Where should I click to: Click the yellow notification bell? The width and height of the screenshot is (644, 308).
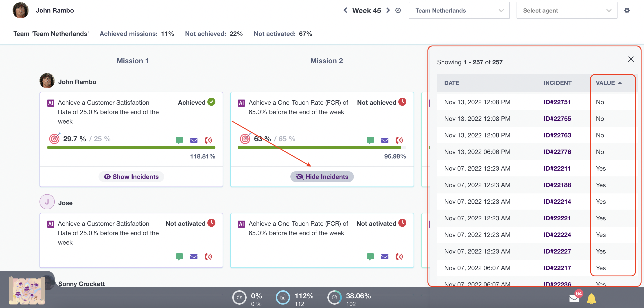click(x=591, y=298)
